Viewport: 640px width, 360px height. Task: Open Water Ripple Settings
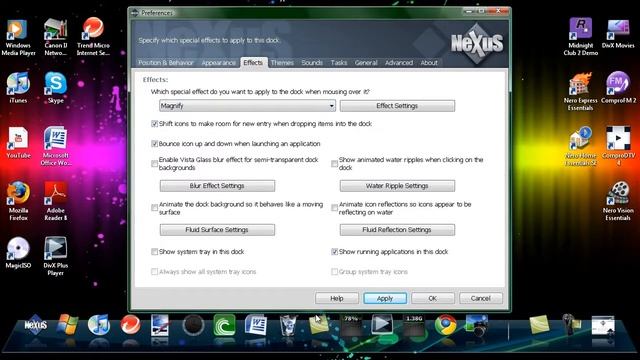point(397,186)
